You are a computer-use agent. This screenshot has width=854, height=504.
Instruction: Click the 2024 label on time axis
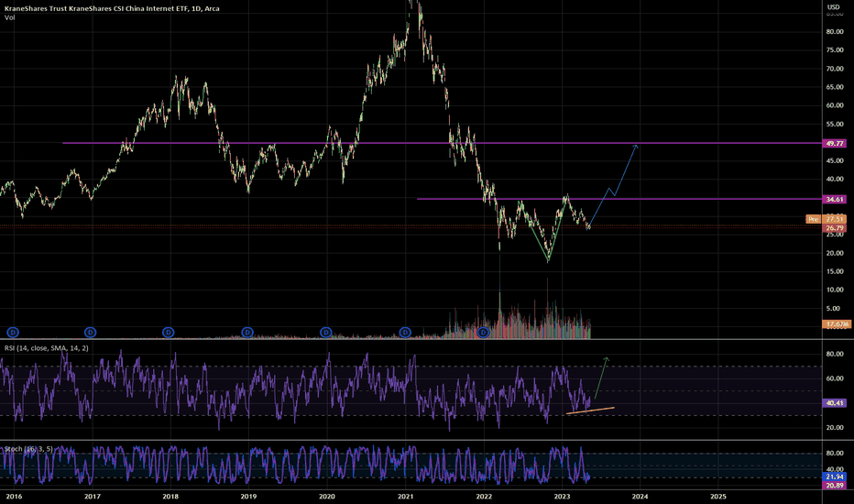pyautogui.click(x=640, y=497)
